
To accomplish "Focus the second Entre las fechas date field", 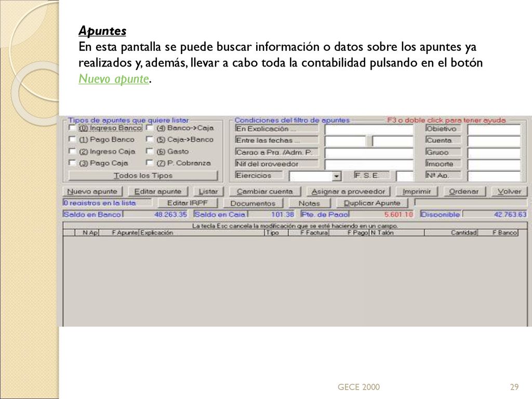I will coord(393,141).
